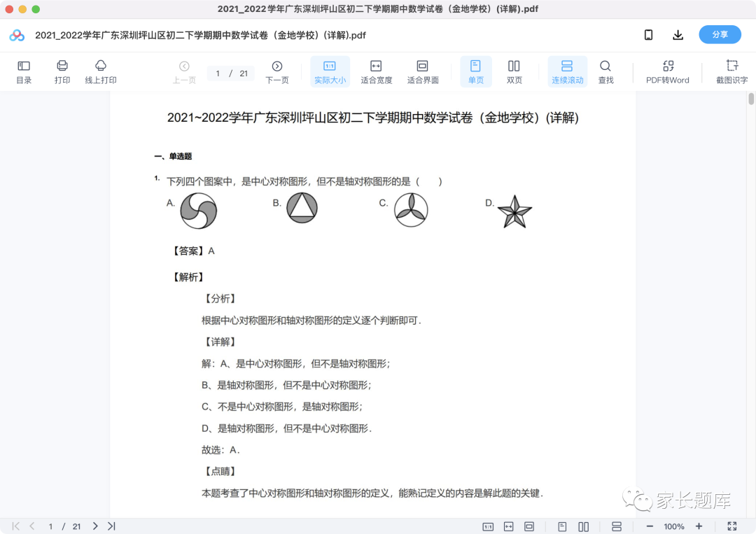Click the document title heading text
The height and width of the screenshot is (534, 756).
pos(372,118)
